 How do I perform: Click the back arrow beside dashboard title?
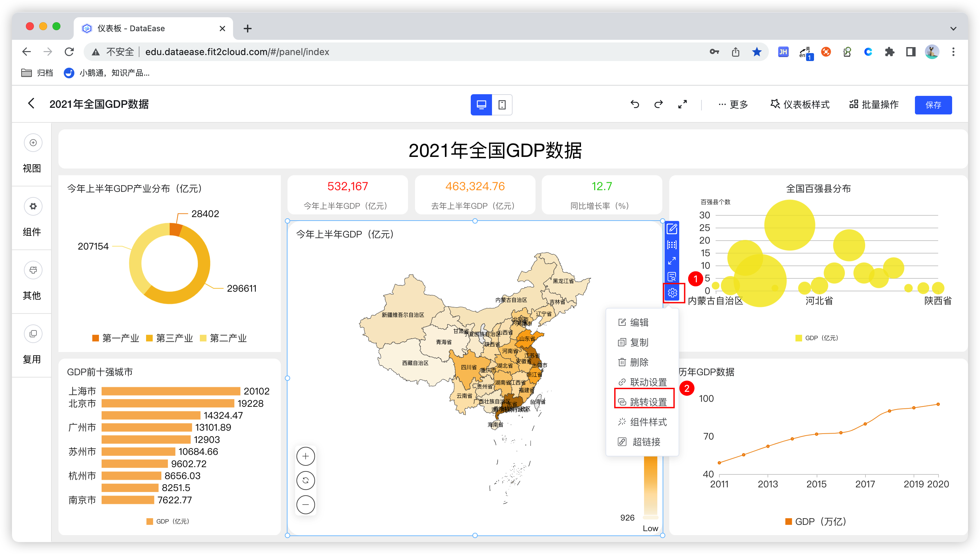[31, 104]
